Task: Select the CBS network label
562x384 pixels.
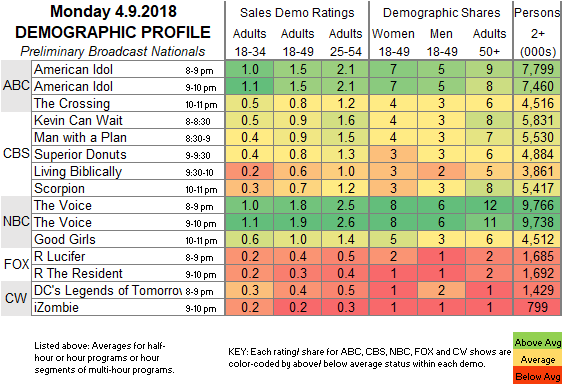Action: tap(16, 154)
